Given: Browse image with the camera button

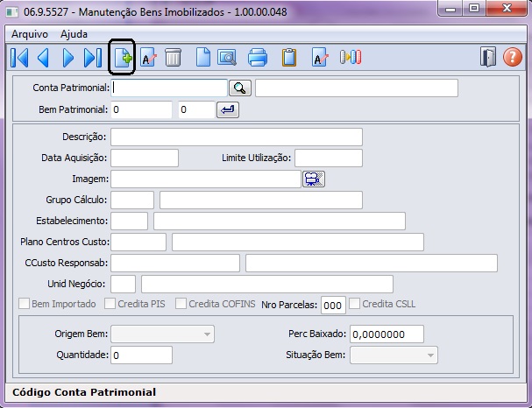Looking at the screenshot, I should [314, 179].
